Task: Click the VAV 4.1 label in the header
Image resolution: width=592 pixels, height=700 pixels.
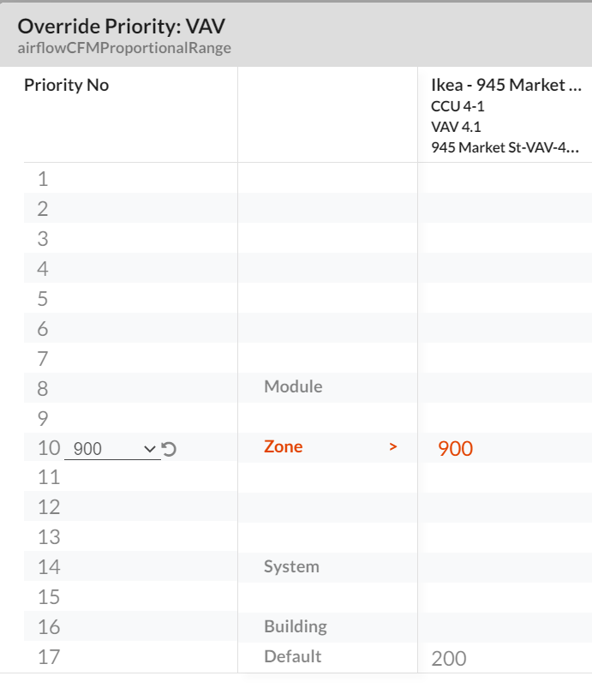Action: point(456,127)
